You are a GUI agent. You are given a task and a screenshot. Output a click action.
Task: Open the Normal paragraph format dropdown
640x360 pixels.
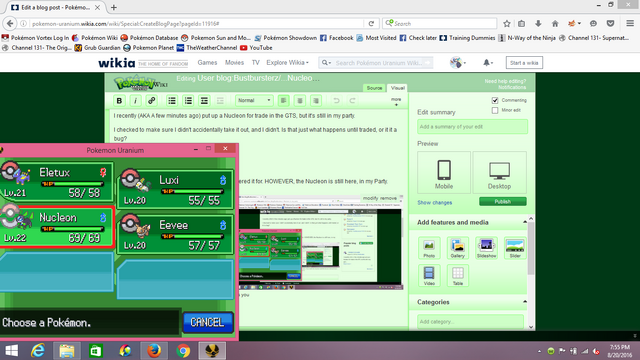pos(254,100)
